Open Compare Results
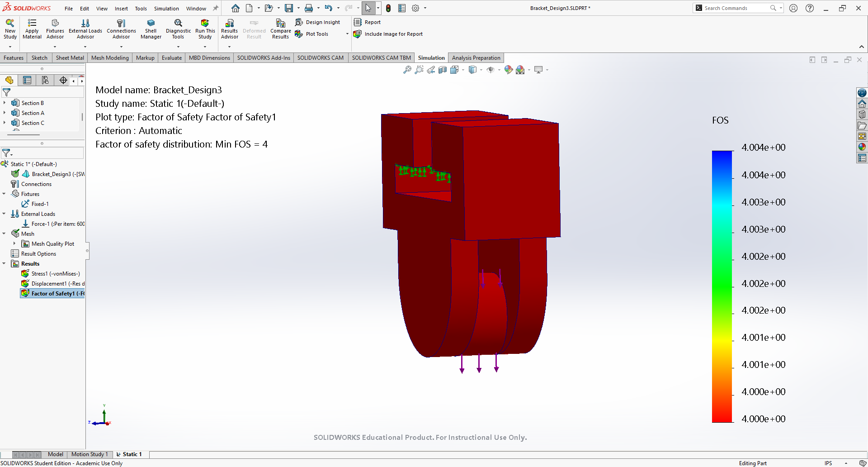The image size is (868, 467). (280, 29)
